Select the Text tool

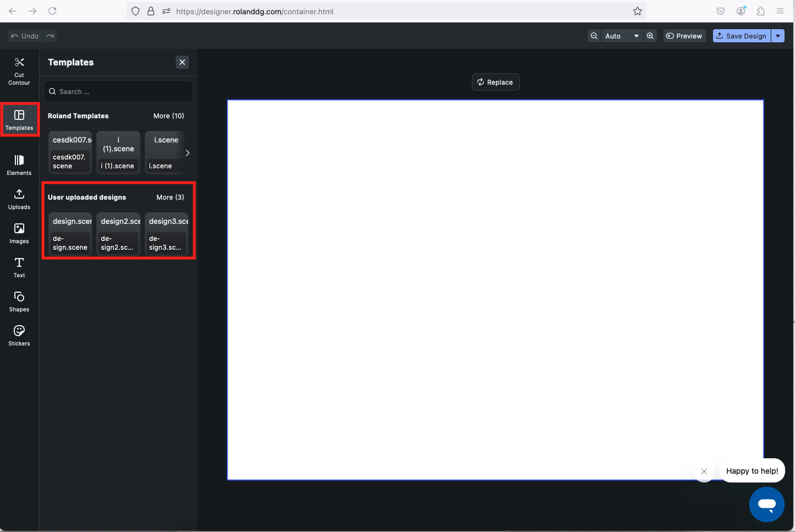point(19,267)
